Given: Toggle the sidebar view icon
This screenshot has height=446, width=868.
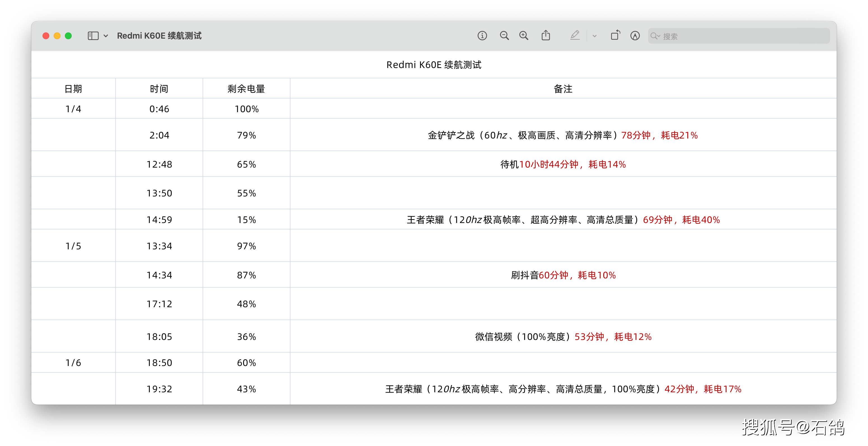Looking at the screenshot, I should (x=93, y=36).
